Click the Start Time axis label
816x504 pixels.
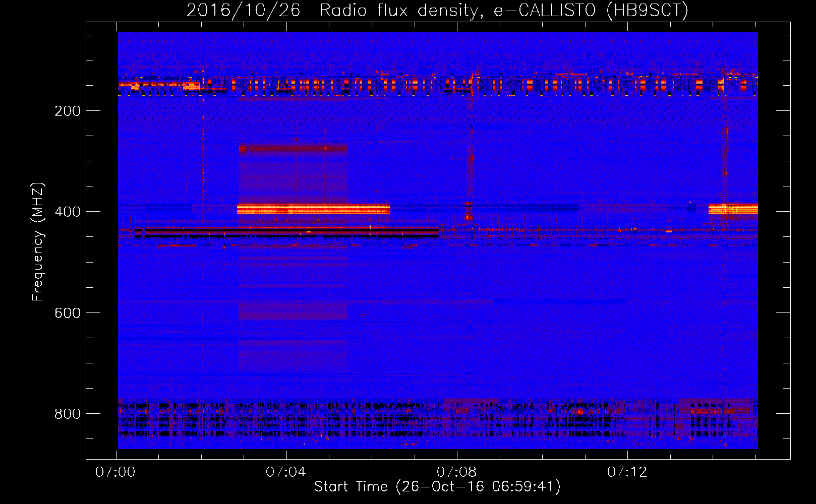(437, 486)
